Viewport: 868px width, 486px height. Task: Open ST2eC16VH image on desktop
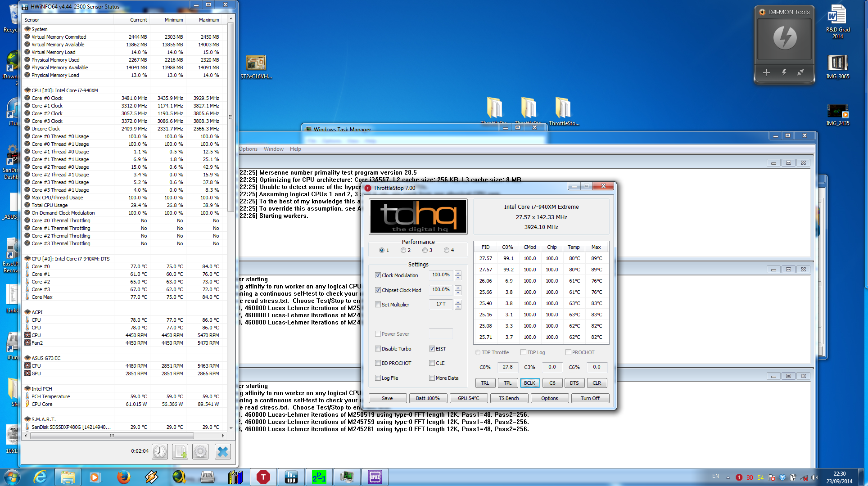coord(256,67)
